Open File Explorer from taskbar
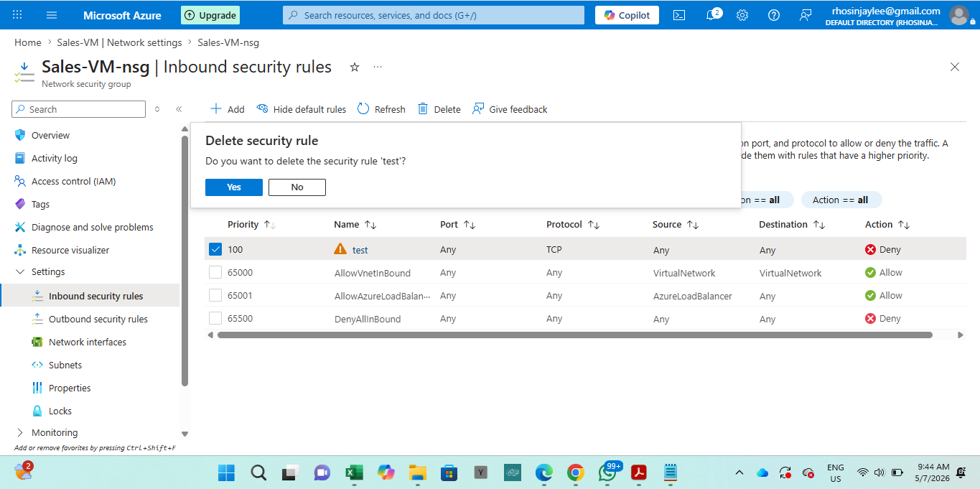 (x=417, y=472)
